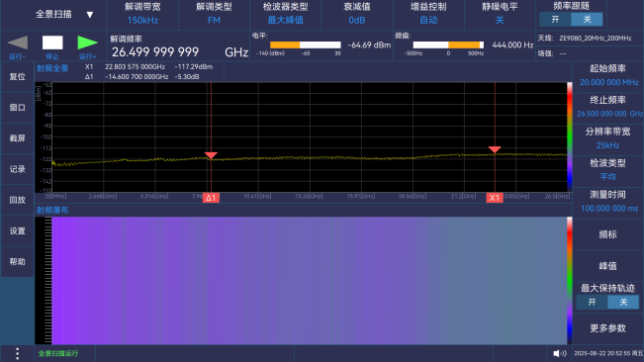Click the X1 readout 22.803 575 000GHz
Screen dimensions: 644x362
(x=135, y=67)
